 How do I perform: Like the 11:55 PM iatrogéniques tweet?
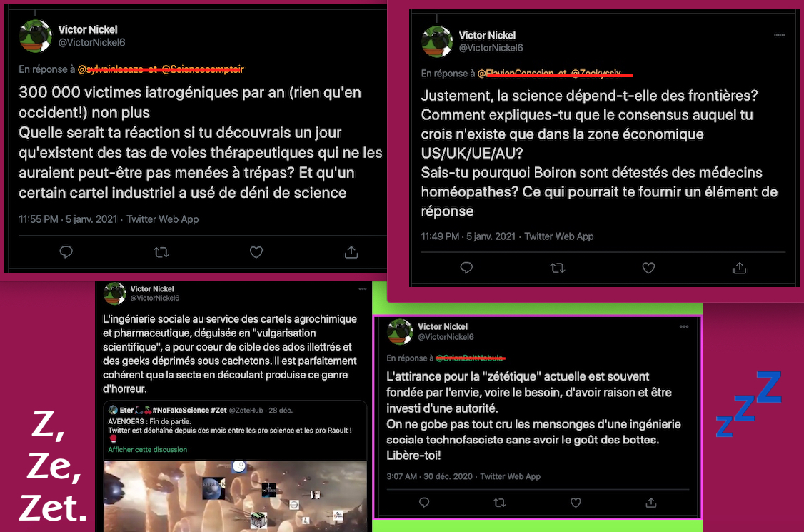(x=256, y=252)
